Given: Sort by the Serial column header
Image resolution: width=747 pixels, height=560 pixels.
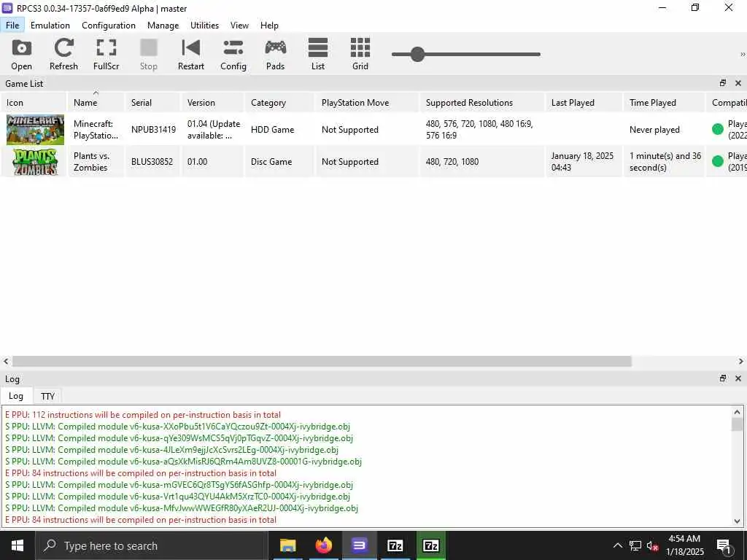Looking at the screenshot, I should pos(153,102).
